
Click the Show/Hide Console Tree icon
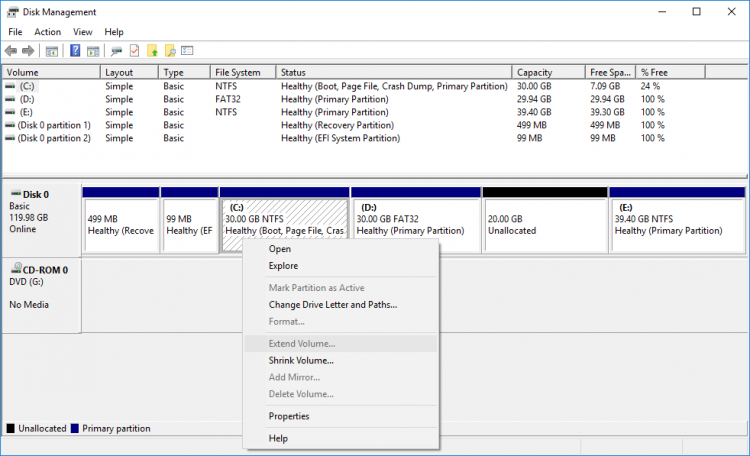(x=52, y=51)
